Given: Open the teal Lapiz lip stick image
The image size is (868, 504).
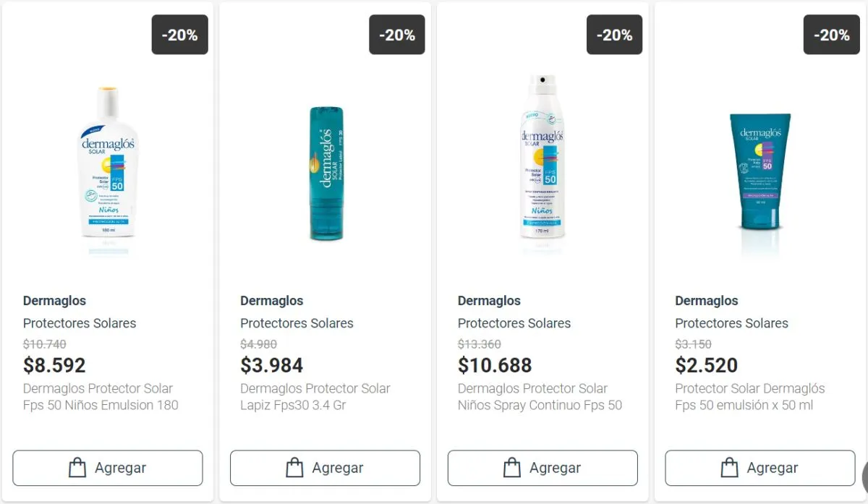Looking at the screenshot, I should coord(325,174).
